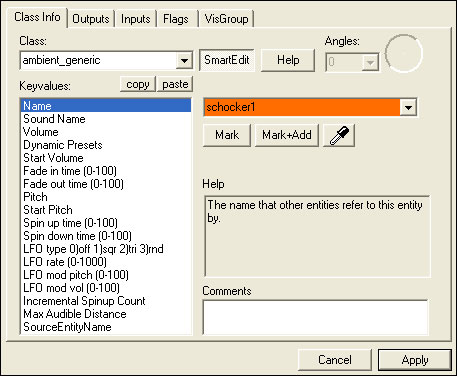Select the SourceEntityName keyvalue
457x376 pixels.
click(x=106, y=327)
